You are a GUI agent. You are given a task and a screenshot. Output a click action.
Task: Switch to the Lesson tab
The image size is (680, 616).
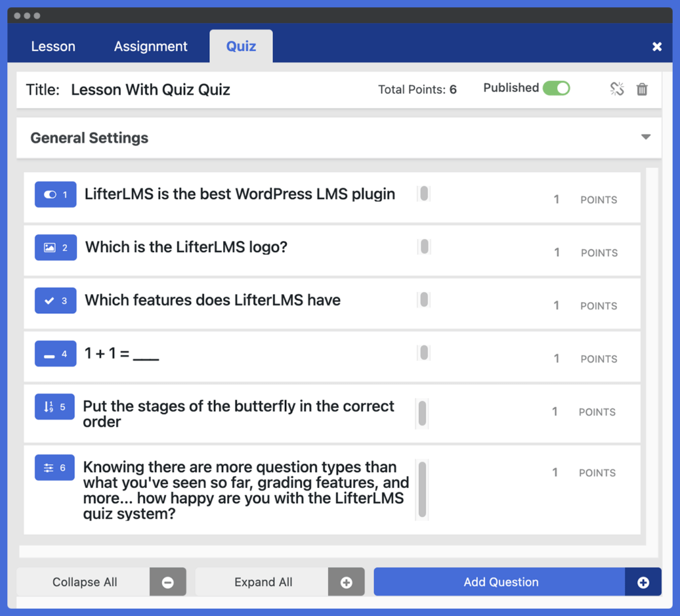[x=53, y=46]
